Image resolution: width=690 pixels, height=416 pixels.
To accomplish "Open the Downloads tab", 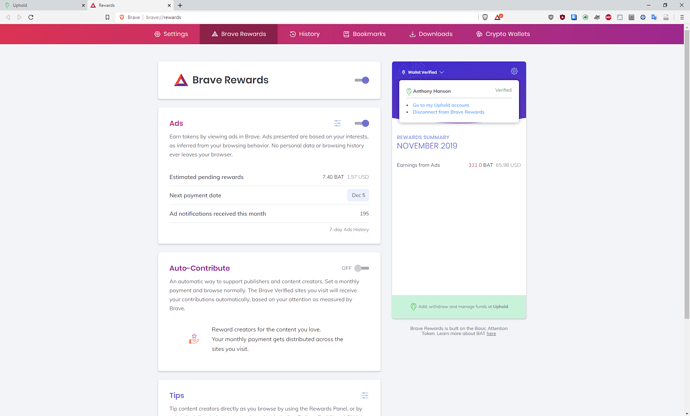I will [431, 34].
